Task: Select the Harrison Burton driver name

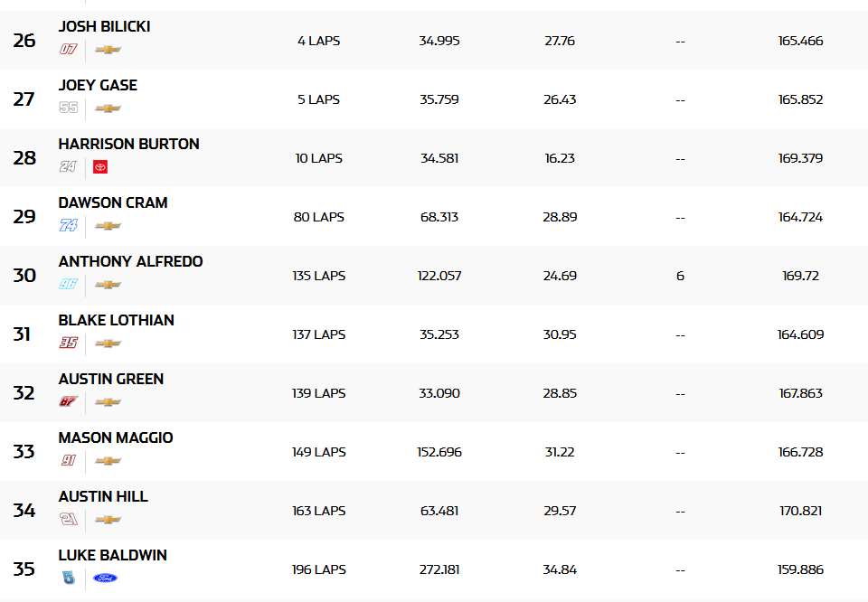Action: (128, 145)
